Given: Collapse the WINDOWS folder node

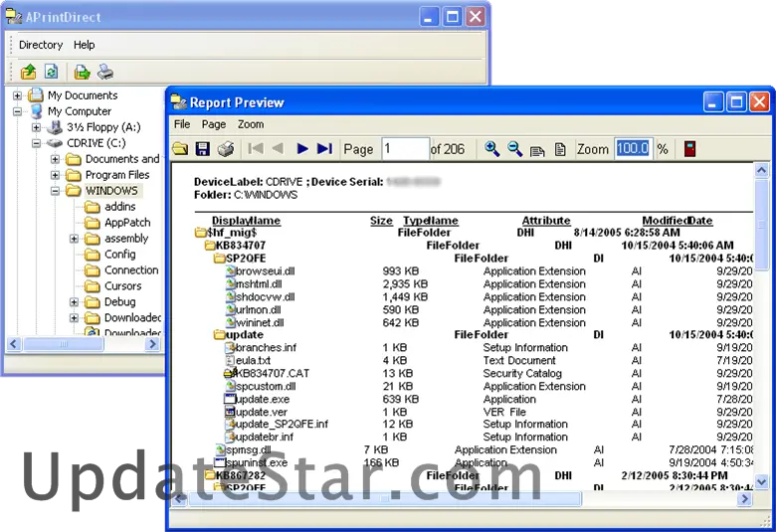Looking at the screenshot, I should (55, 191).
